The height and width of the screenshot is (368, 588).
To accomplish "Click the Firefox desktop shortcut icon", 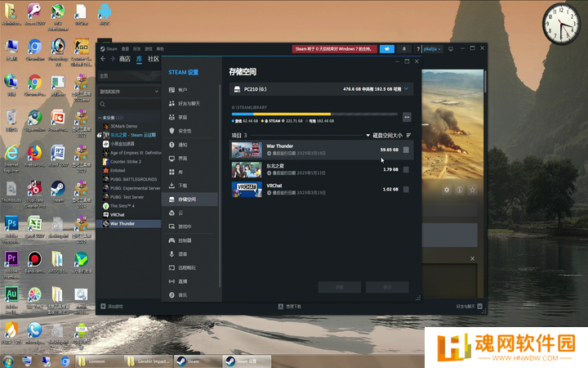I will point(34,156).
